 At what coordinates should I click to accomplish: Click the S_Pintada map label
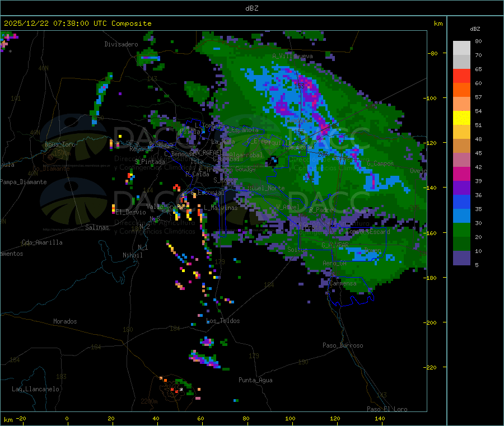point(150,162)
